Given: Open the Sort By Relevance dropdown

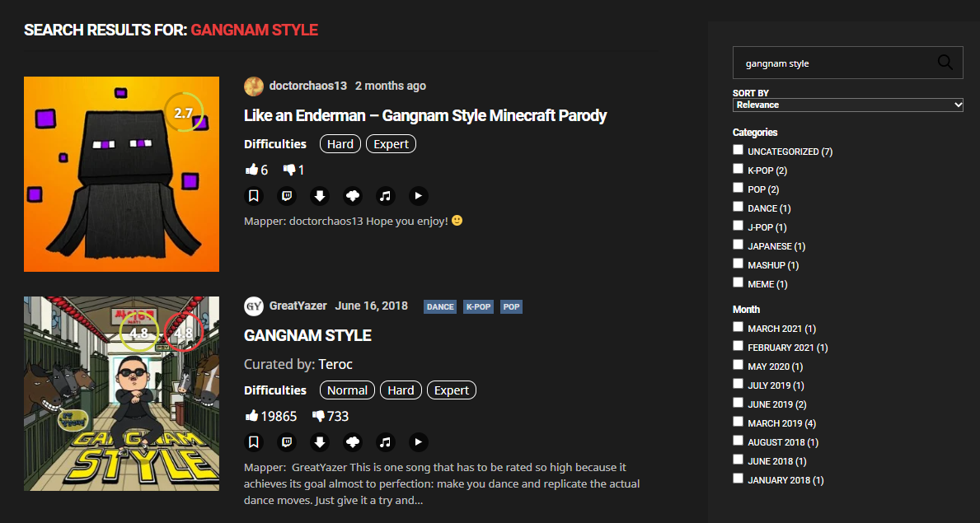Looking at the screenshot, I should tap(847, 105).
